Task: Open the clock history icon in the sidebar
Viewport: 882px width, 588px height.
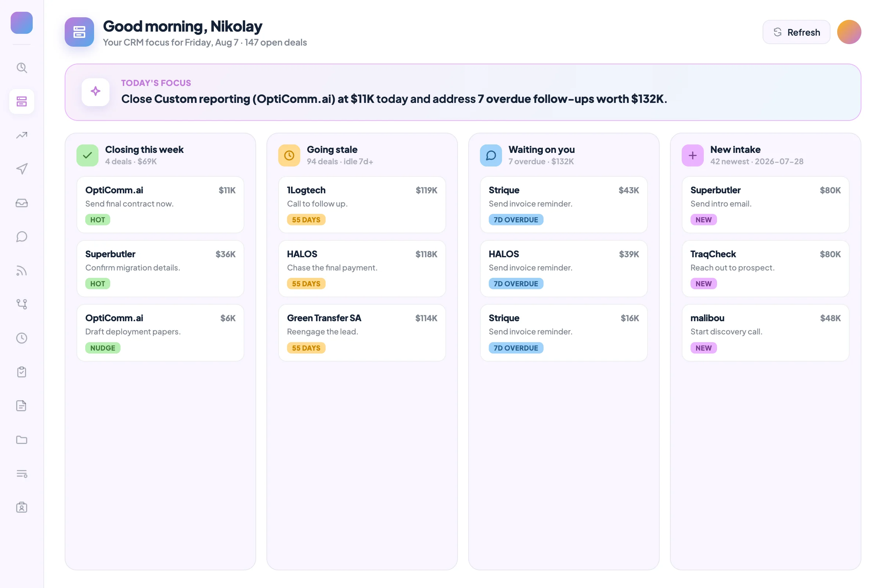Action: pyautogui.click(x=22, y=338)
